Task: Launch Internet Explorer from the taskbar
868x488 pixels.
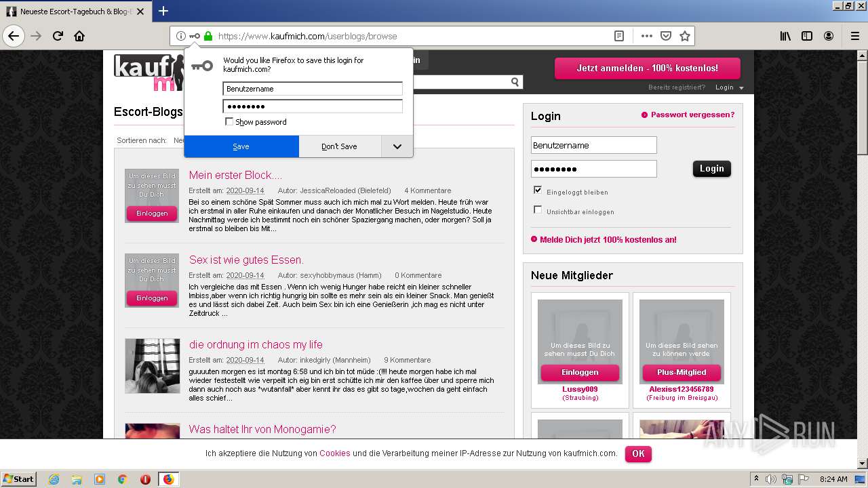Action: [x=54, y=479]
